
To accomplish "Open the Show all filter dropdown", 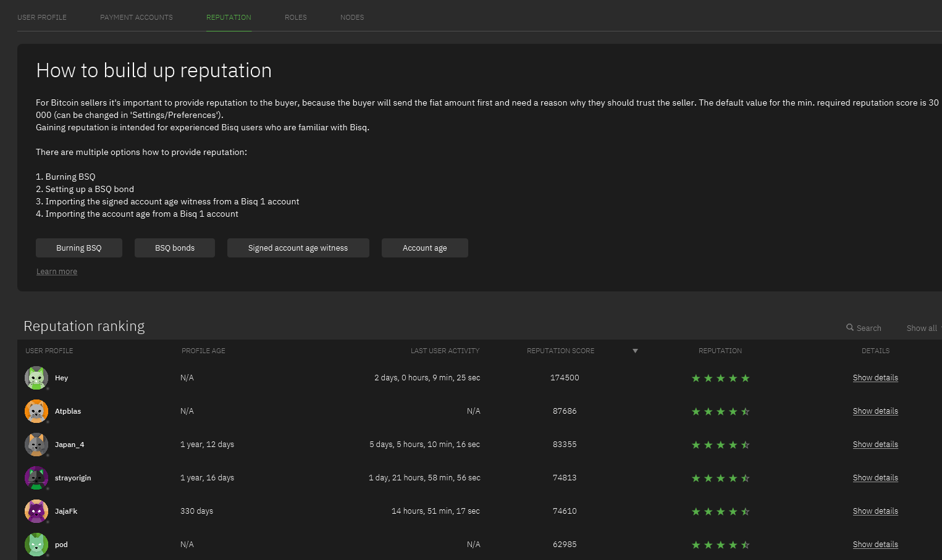I will pos(923,328).
